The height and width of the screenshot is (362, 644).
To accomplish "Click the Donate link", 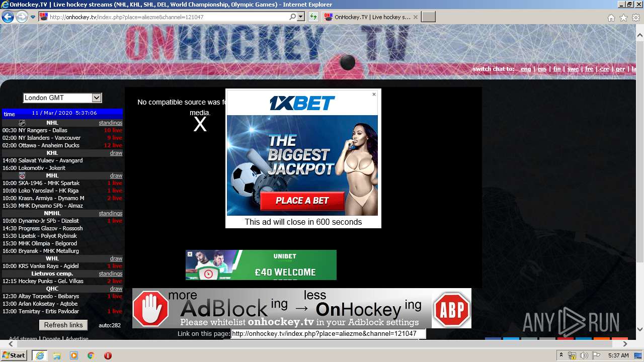I will [x=51, y=339].
